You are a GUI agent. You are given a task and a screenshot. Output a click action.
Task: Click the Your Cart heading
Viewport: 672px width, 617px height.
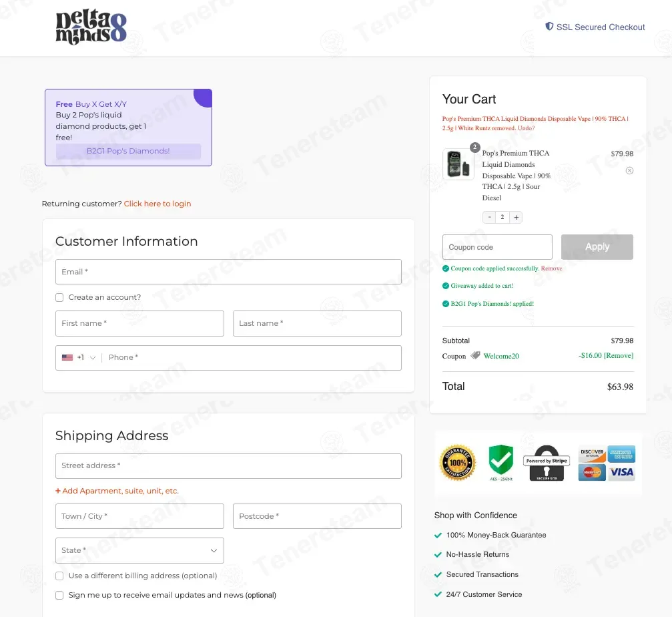click(x=469, y=99)
